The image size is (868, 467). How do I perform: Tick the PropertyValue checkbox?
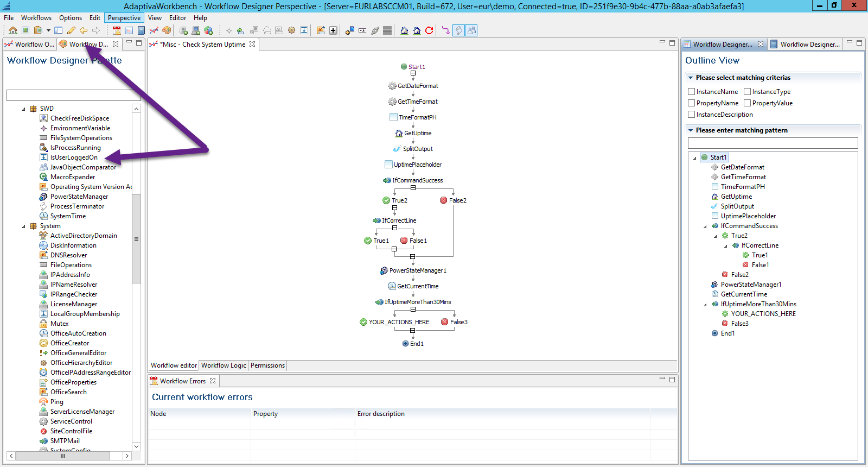click(x=748, y=103)
